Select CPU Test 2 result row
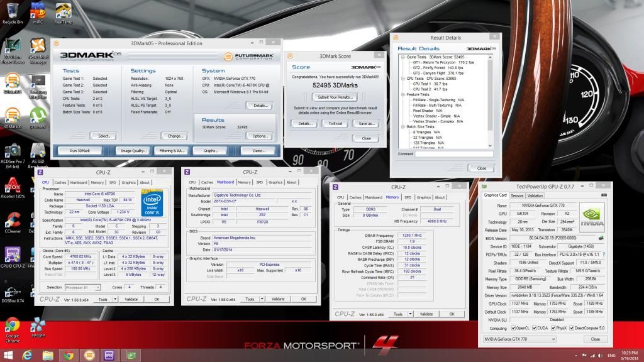Screen dimensions: 644x362 click(430, 89)
